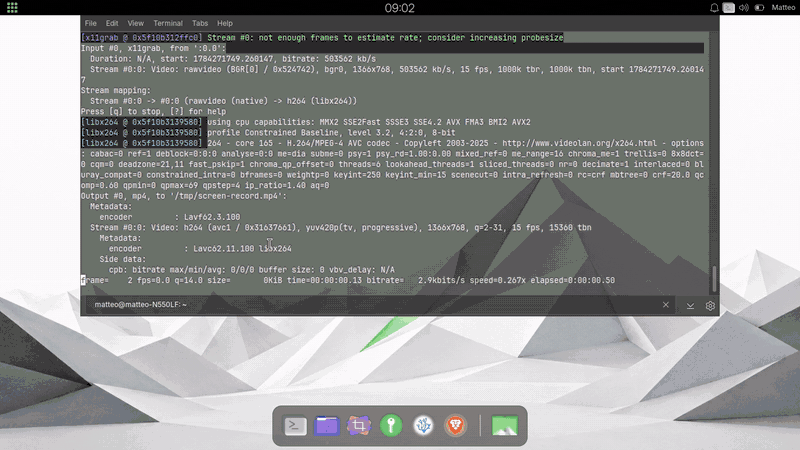The image size is (800, 450).
Task: Click the battery status tray icon
Action: click(760, 8)
